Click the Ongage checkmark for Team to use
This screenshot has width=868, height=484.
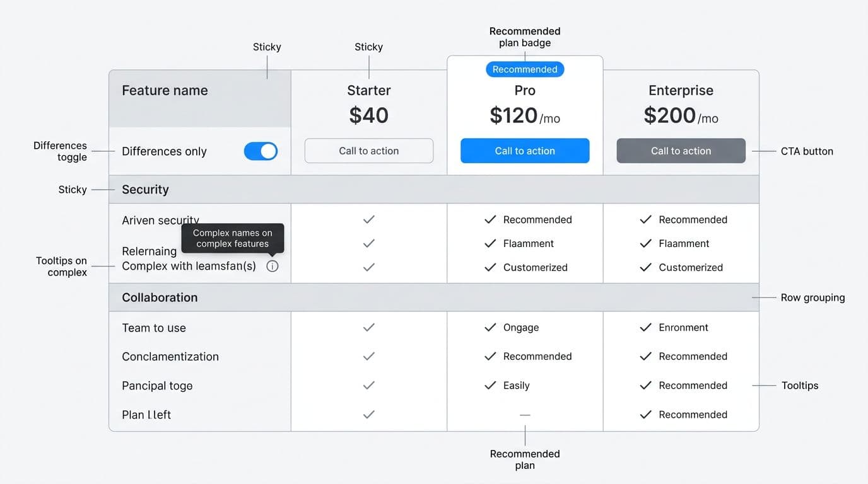coord(490,327)
